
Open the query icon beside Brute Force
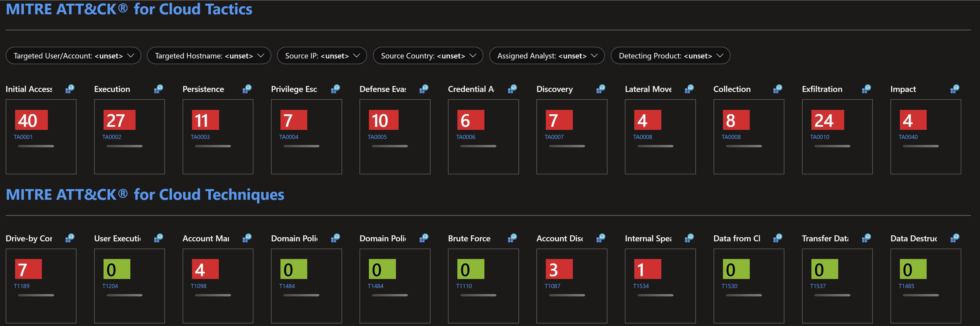click(x=513, y=238)
